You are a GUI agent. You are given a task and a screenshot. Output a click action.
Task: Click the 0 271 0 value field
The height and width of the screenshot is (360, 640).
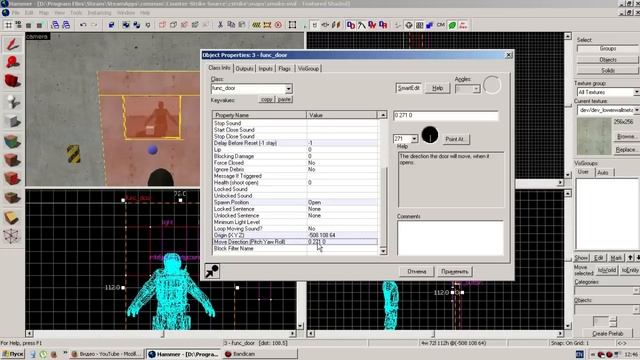click(x=446, y=116)
